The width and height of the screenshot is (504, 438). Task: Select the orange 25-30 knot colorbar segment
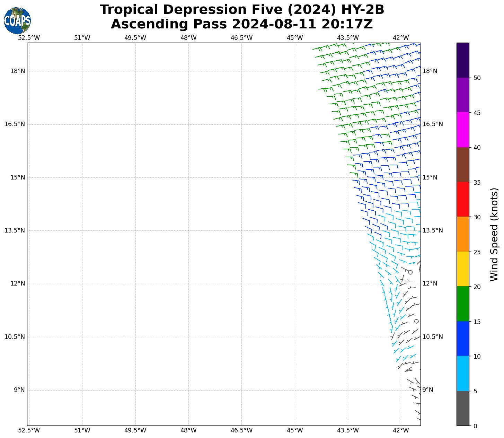[463, 234]
